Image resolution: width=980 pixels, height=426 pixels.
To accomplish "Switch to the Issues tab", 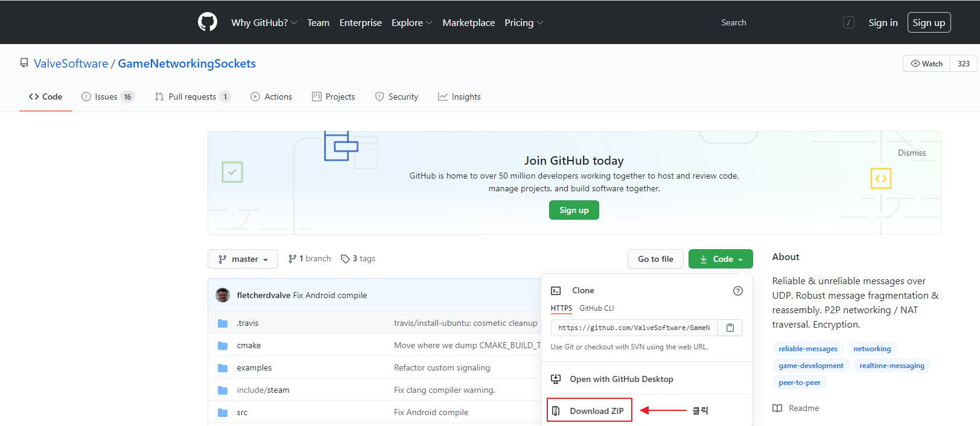I will click(x=108, y=97).
